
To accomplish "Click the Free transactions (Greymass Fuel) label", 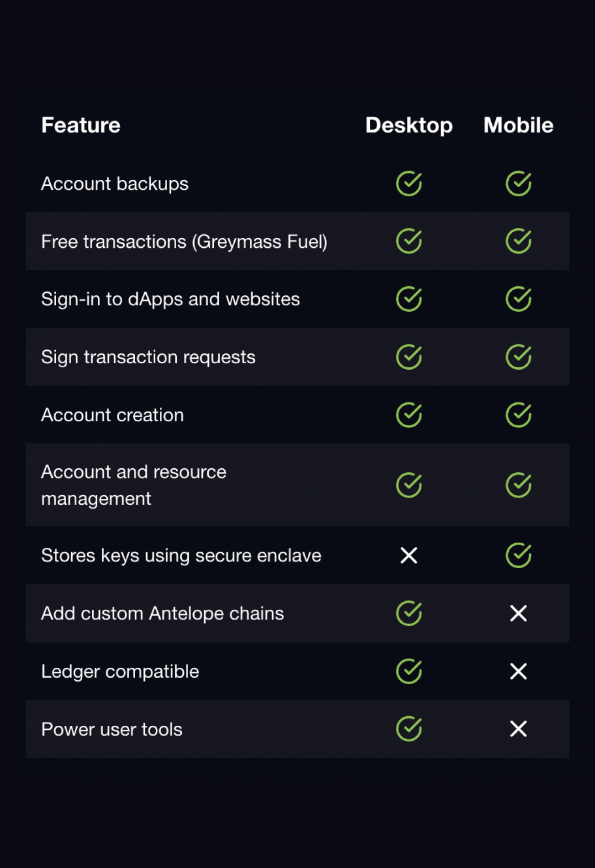I will [x=184, y=242].
